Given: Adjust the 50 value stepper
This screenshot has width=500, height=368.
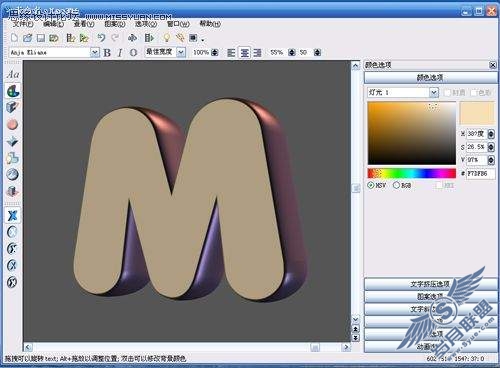Looking at the screenshot, I should (318, 53).
